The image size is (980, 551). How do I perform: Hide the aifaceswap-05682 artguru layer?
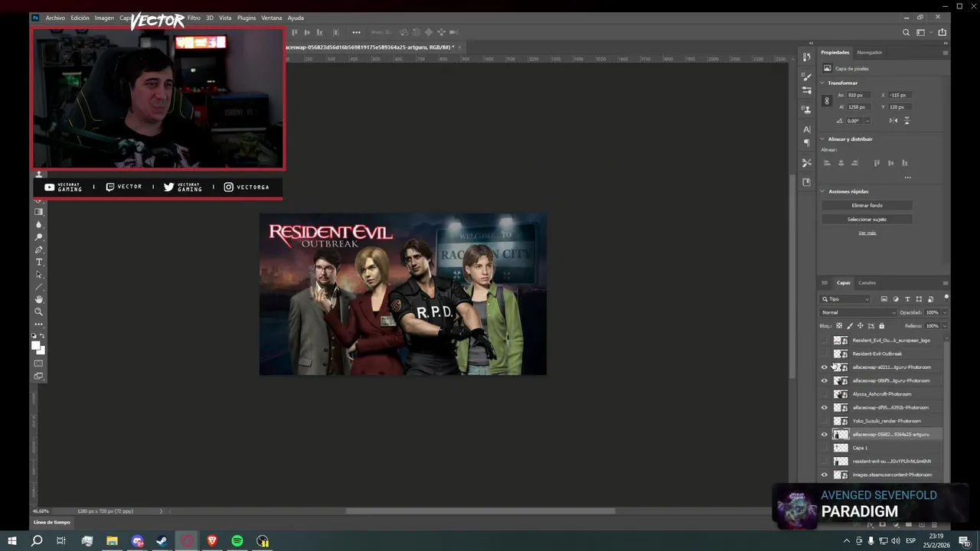click(825, 434)
